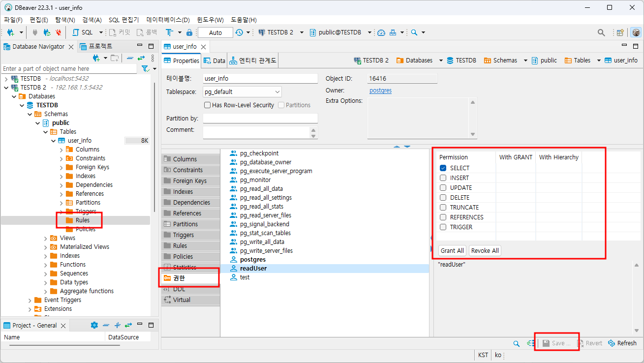Open the active connection TESTDB 2 dropdown
The image size is (644, 363).
coord(302,32)
